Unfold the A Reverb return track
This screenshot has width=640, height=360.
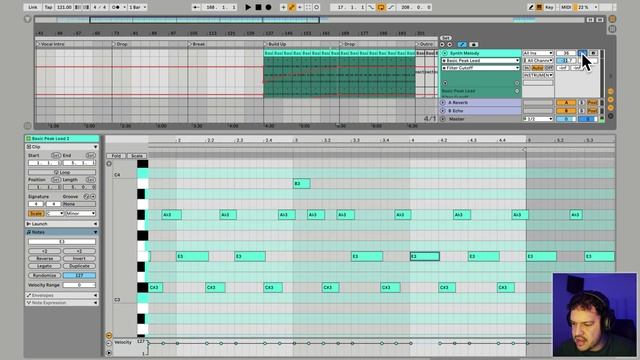pos(442,103)
